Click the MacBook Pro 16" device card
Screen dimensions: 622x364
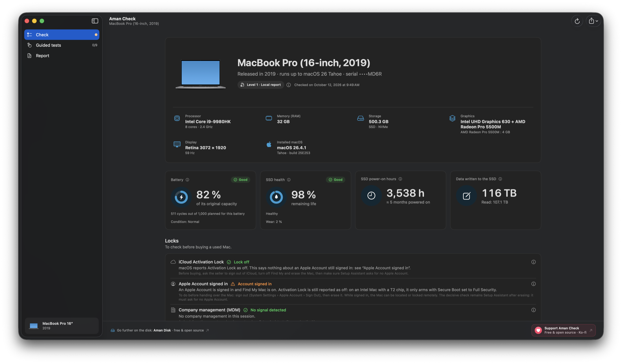[62, 326]
